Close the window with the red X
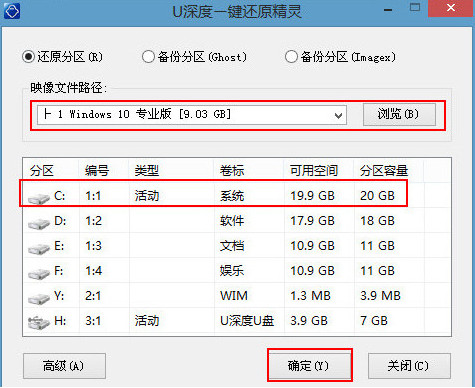The width and height of the screenshot is (475, 388). 451,8
